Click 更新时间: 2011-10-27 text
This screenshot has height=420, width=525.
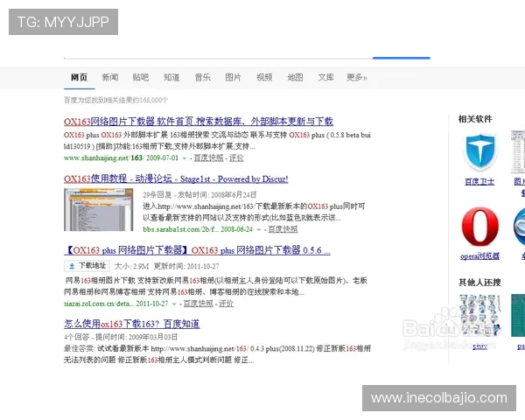(186, 267)
